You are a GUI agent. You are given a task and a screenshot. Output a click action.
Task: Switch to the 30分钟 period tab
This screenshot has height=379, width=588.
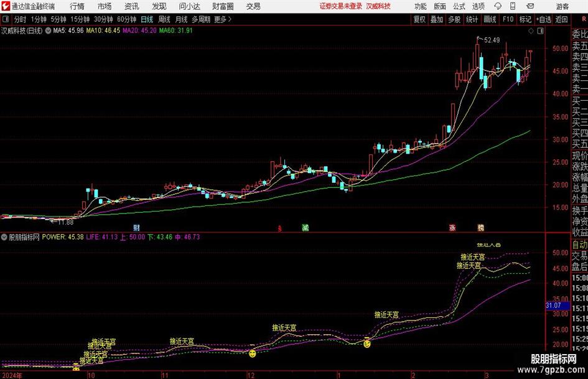(x=103, y=19)
